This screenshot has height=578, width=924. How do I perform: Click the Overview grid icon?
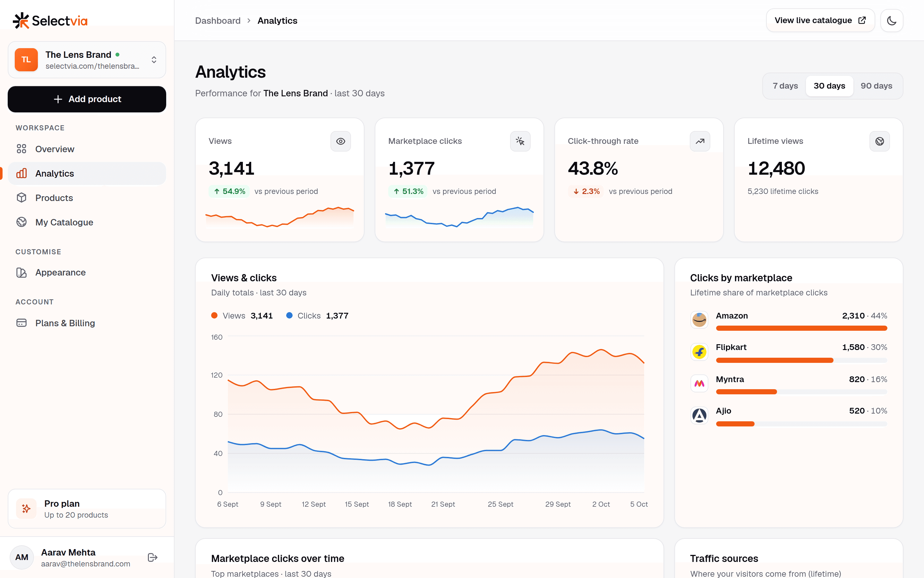[21, 149]
